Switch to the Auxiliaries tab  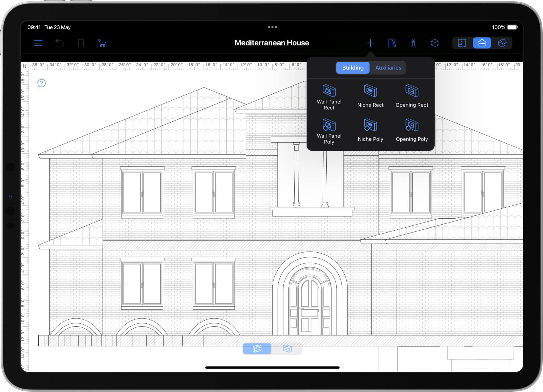(x=388, y=68)
